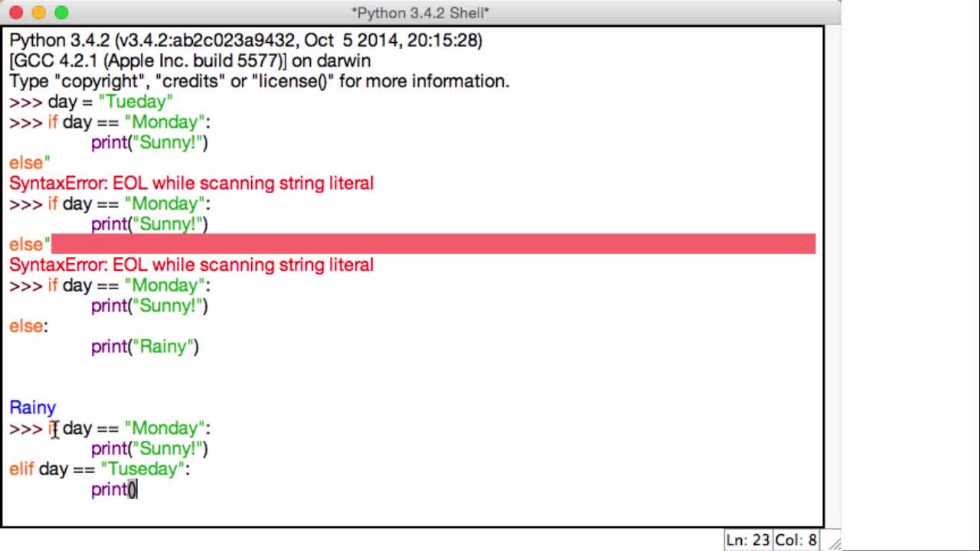The image size is (980, 551).
Task: Click the blue Rainy output text
Action: coord(33,408)
